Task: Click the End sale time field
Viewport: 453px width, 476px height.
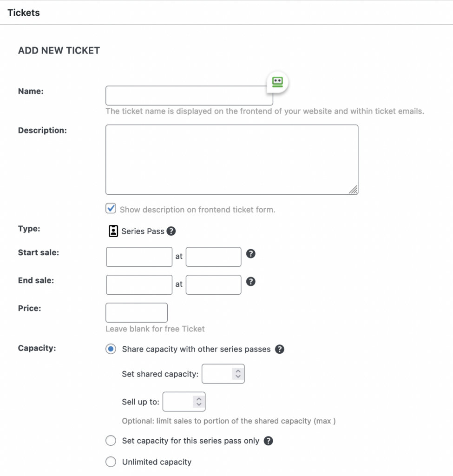Action: point(213,285)
